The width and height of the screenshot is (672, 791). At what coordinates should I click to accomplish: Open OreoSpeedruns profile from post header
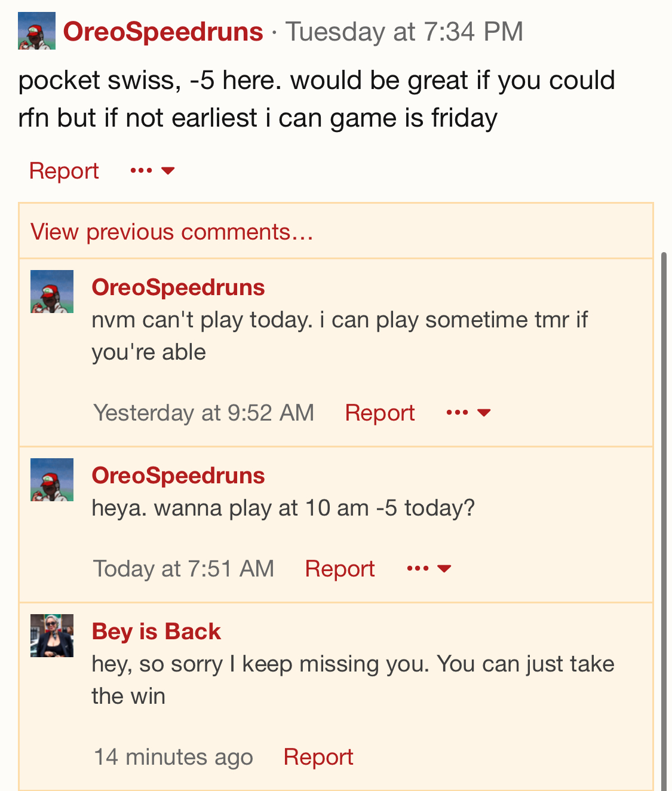point(163,32)
